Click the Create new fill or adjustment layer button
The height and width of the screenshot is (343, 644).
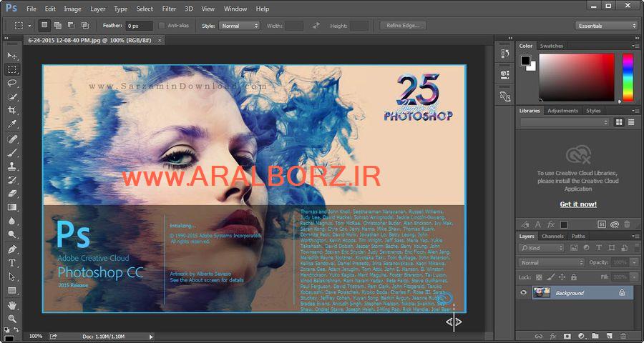(x=581, y=336)
